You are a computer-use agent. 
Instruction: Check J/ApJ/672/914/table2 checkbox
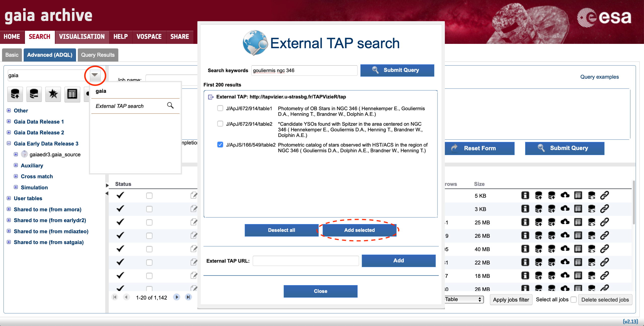click(x=220, y=124)
